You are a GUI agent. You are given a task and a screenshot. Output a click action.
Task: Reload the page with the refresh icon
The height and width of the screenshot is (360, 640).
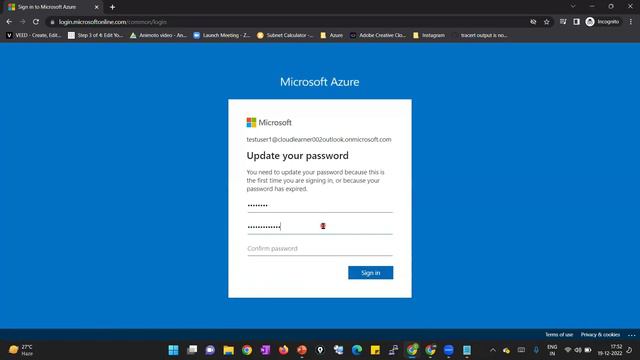[x=36, y=22]
